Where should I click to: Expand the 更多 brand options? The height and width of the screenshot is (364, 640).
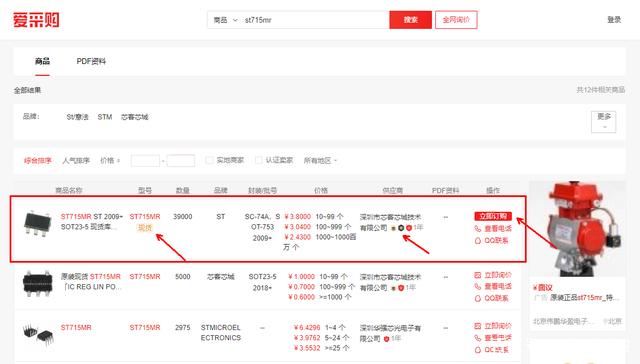pos(603,122)
